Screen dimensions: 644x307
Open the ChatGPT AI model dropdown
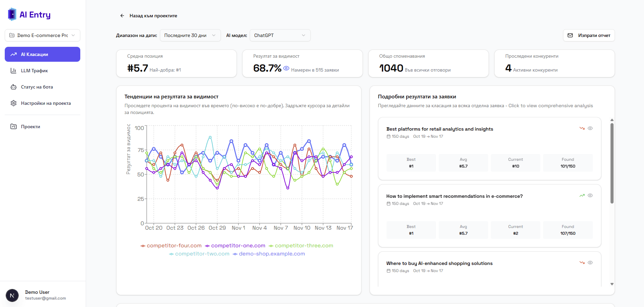coord(279,35)
